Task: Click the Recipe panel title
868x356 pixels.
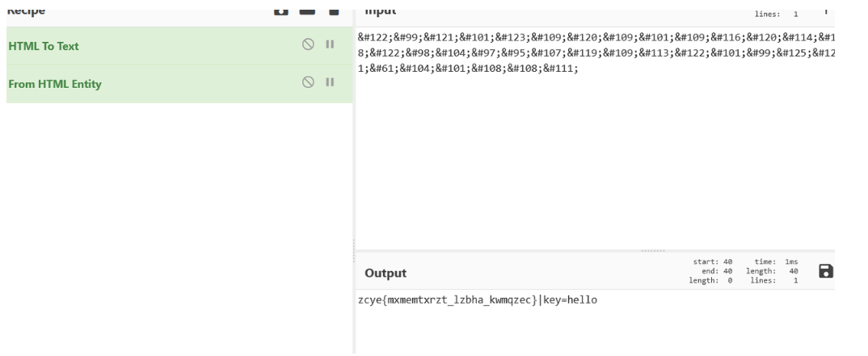Action: click(x=27, y=11)
